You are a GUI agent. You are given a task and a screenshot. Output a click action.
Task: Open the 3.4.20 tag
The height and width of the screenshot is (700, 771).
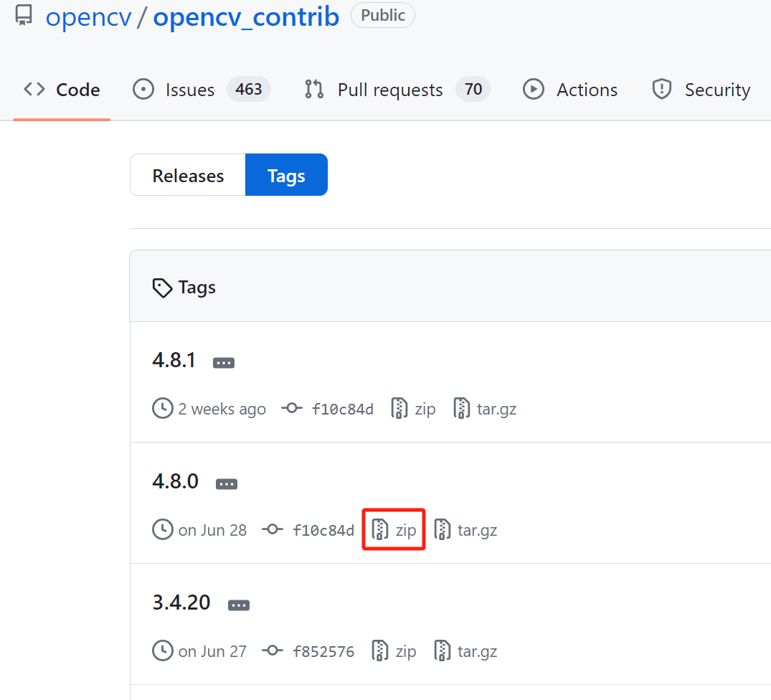[x=181, y=602]
